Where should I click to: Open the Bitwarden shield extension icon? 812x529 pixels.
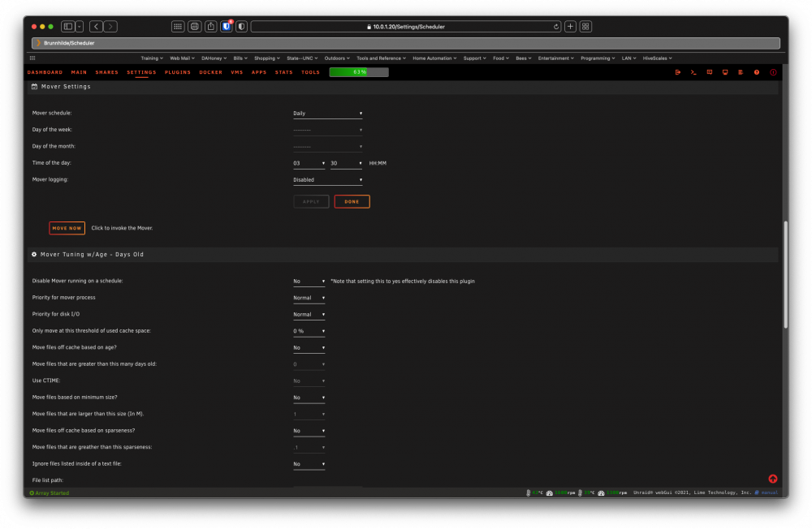click(x=227, y=27)
